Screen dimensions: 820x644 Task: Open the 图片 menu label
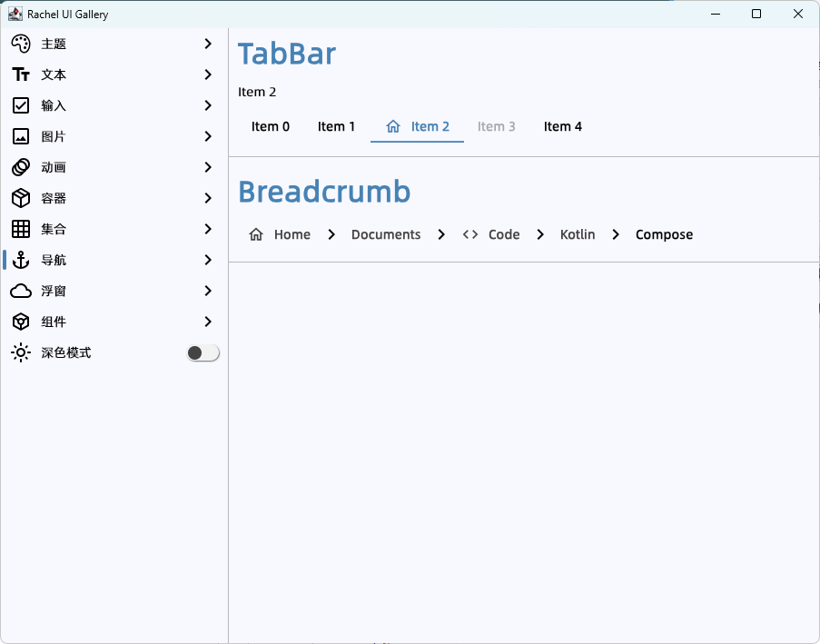point(54,136)
